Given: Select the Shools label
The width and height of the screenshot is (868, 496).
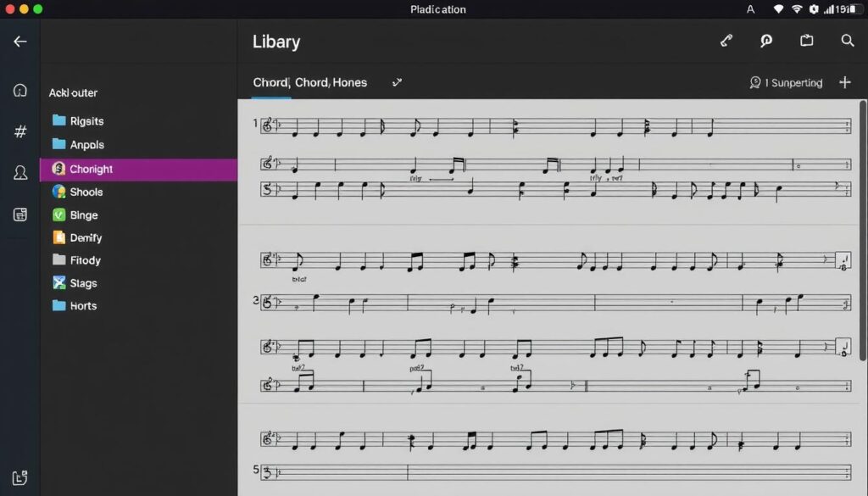Looking at the screenshot, I should point(86,192).
